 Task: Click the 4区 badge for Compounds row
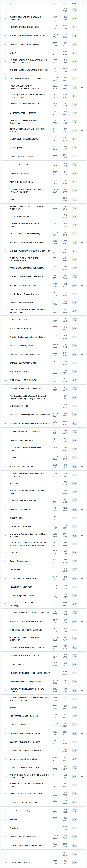pyautogui.click(x=75, y=570)
